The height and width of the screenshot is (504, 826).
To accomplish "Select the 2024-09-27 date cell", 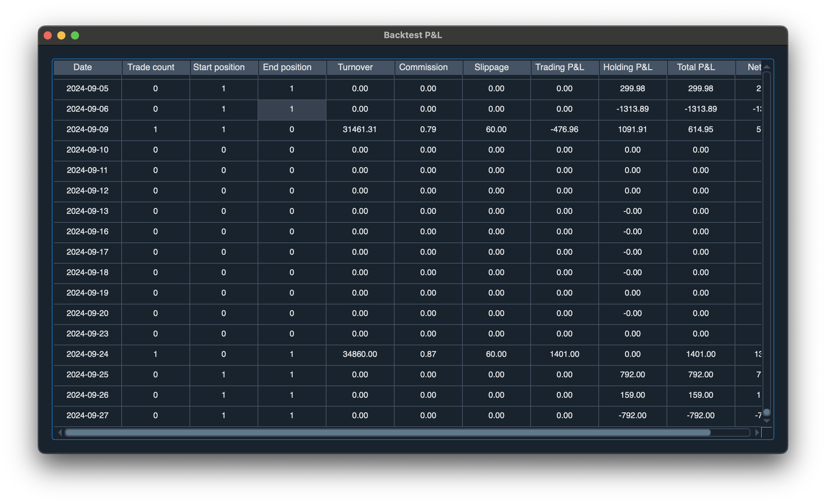I will point(88,415).
